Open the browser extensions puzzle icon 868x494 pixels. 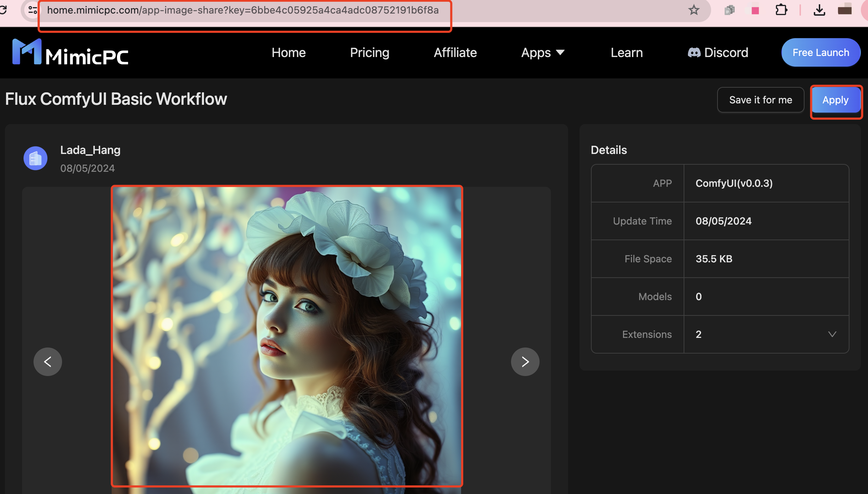(781, 10)
